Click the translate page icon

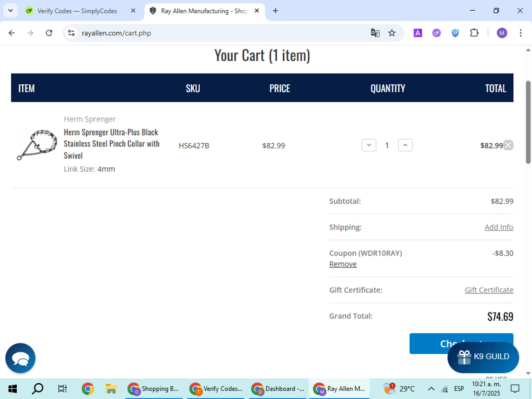click(375, 33)
